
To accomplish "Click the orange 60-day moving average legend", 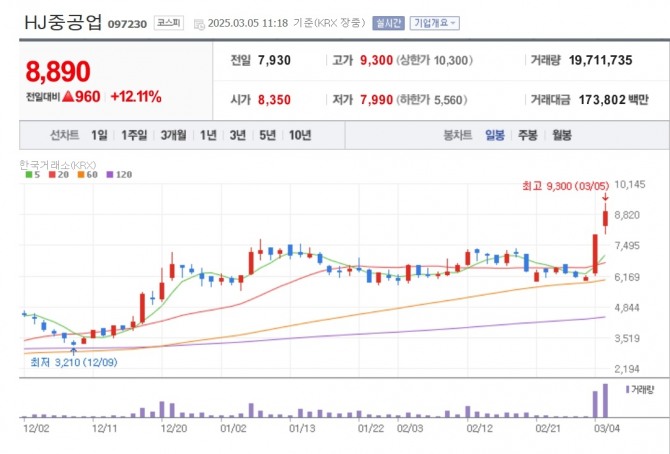I will pos(88,174).
